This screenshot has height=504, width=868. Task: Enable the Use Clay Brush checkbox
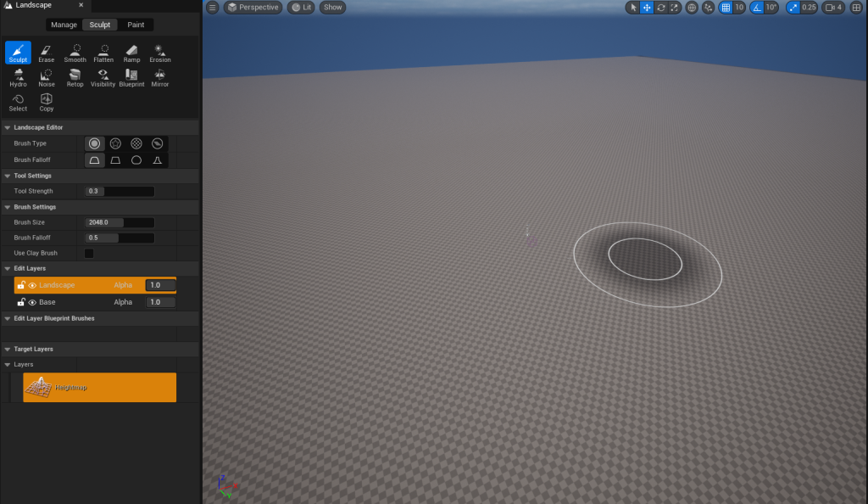pyautogui.click(x=89, y=253)
